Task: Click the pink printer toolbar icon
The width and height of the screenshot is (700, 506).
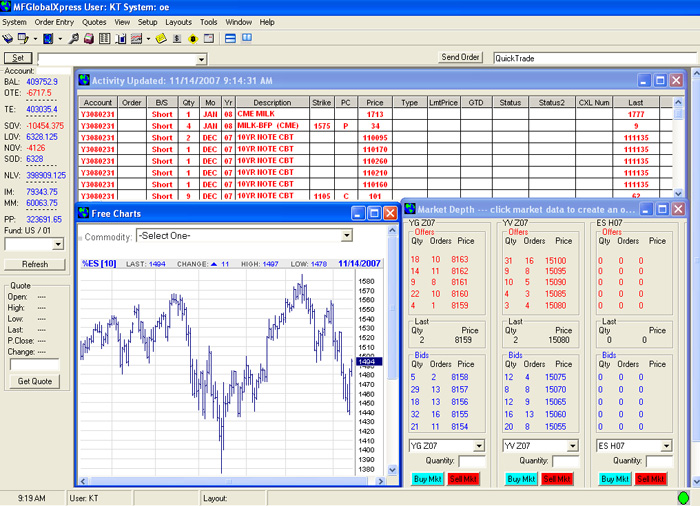Action: click(88, 38)
